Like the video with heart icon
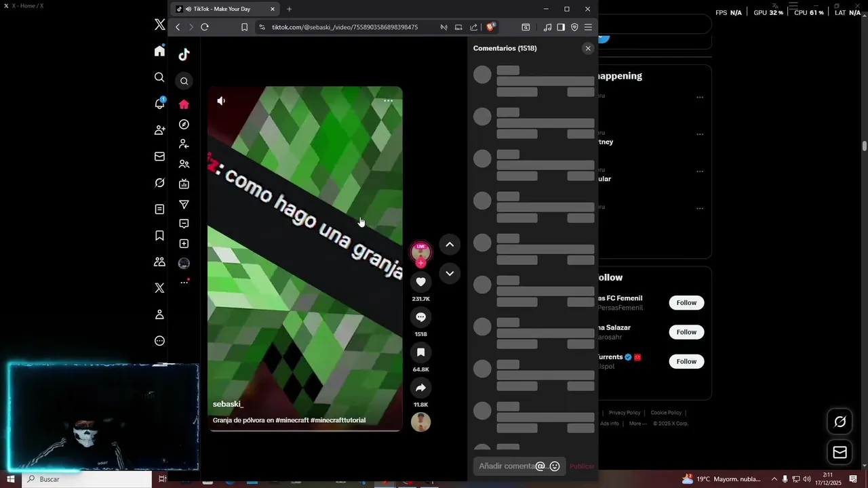This screenshot has width=868, height=488. pyautogui.click(x=420, y=281)
